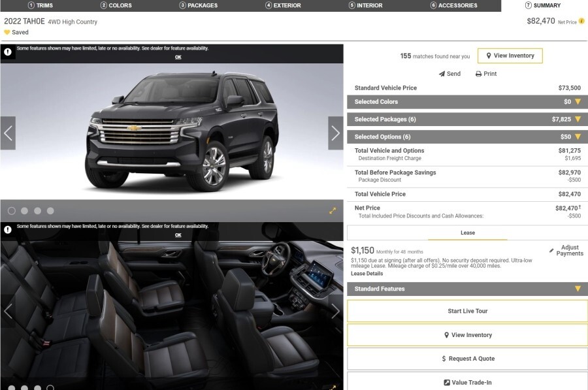Image resolution: width=588 pixels, height=390 pixels.
Task: Select first exterior image dot
Action: point(12,211)
